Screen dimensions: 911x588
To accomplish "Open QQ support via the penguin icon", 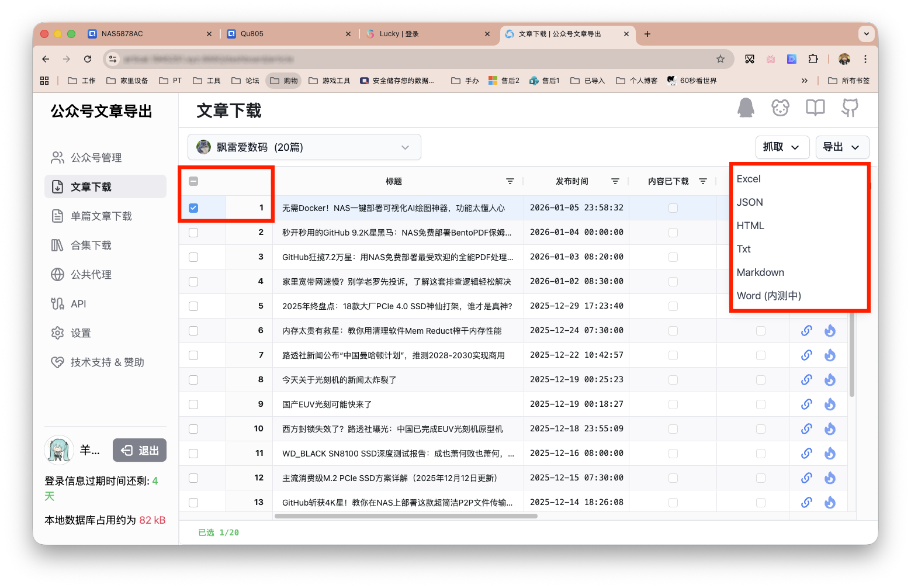I will (746, 108).
